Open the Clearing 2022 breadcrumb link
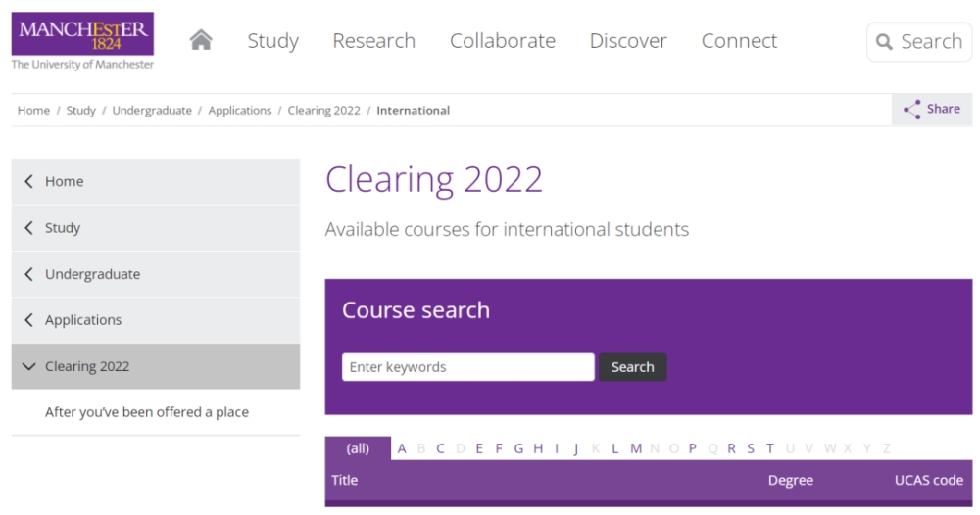 (x=323, y=111)
